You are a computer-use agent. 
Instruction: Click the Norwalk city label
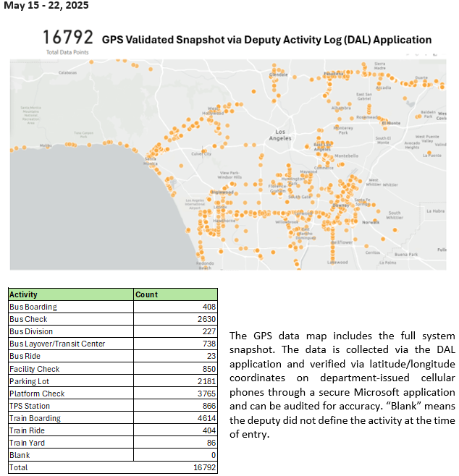click(370, 221)
